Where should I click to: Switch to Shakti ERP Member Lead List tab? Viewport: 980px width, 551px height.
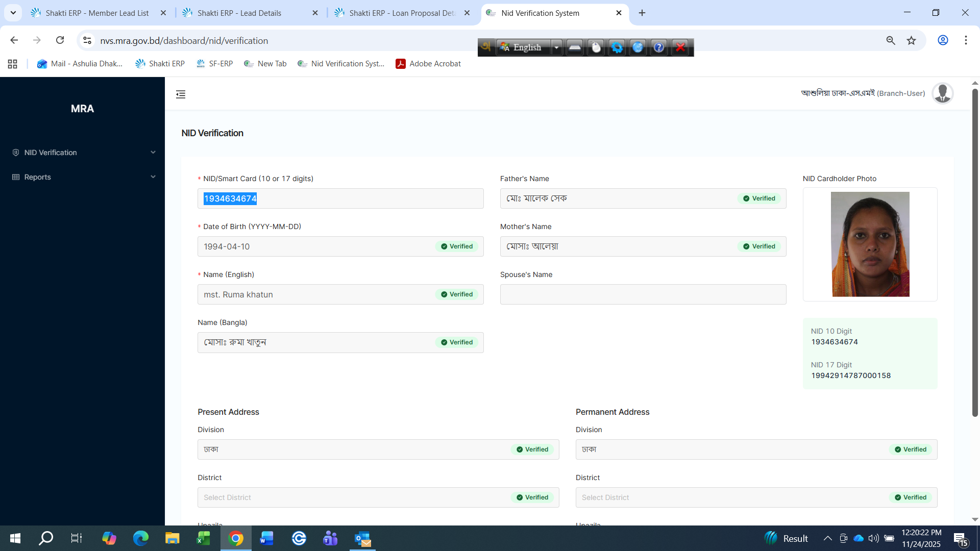click(97, 13)
